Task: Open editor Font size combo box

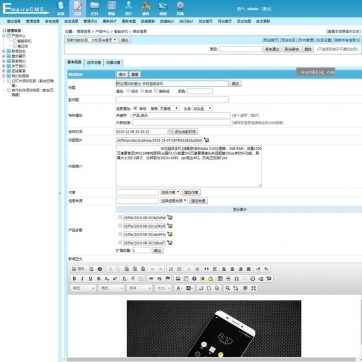Action: (164, 288)
